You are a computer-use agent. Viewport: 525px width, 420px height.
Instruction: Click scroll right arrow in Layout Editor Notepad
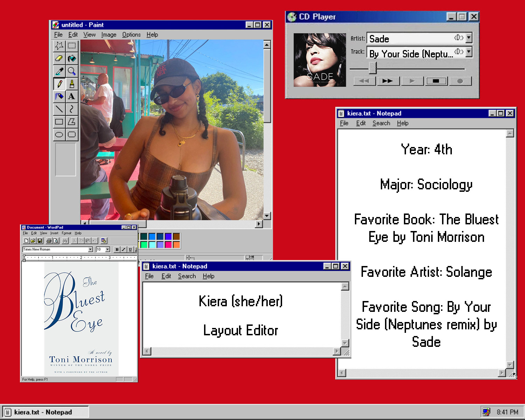(x=337, y=351)
